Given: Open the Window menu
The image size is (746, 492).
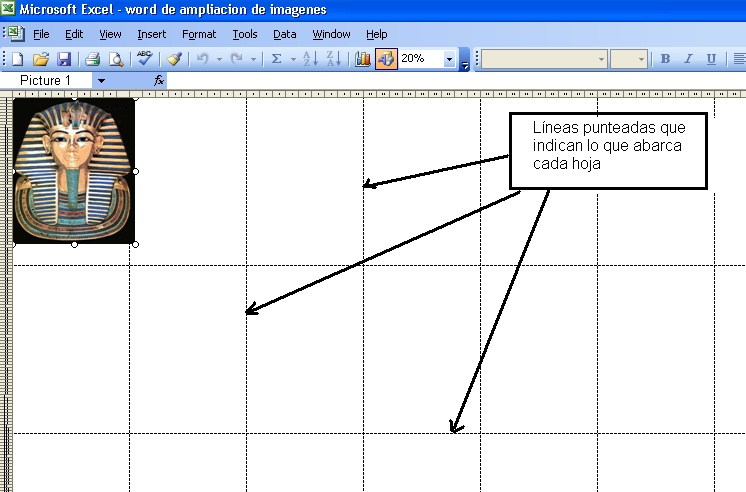Looking at the screenshot, I should (331, 34).
